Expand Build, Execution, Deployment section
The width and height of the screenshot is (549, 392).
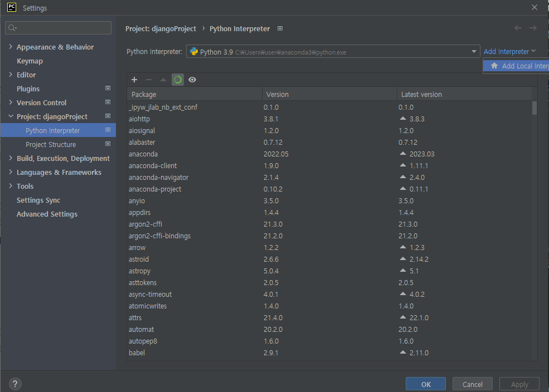point(11,158)
